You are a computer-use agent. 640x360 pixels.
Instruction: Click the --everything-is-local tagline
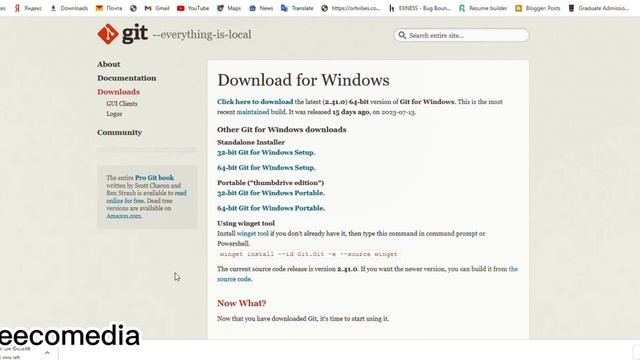click(x=202, y=35)
